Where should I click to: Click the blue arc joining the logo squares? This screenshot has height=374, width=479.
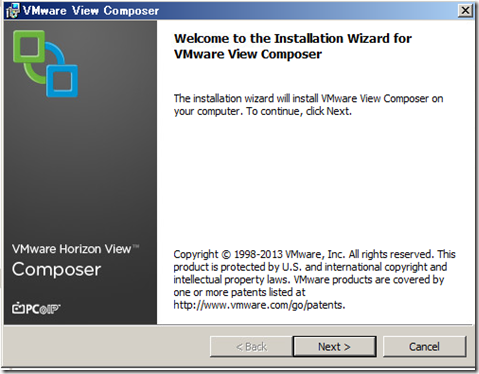pos(56,53)
